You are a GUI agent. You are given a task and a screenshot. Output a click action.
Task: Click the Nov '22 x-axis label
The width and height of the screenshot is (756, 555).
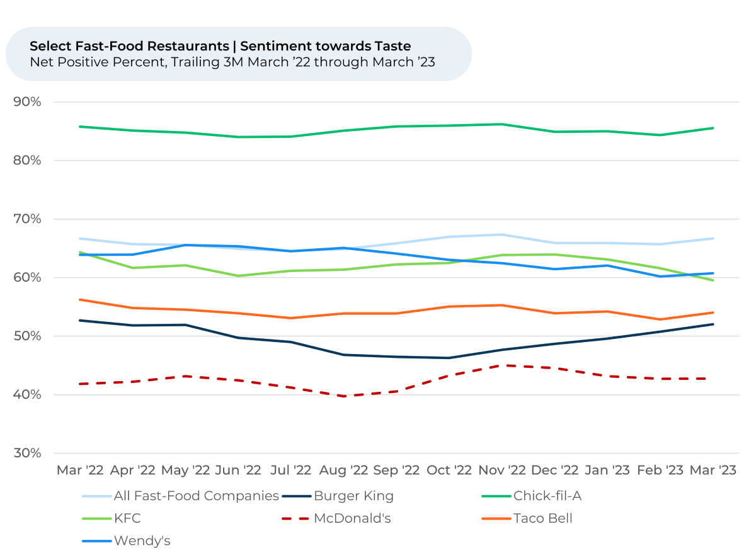[502, 471]
